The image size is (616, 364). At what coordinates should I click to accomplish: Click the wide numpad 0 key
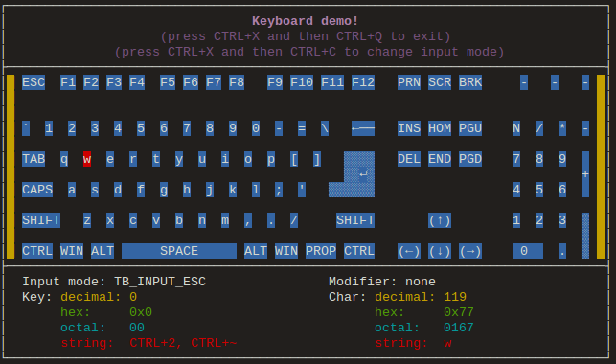(x=528, y=251)
